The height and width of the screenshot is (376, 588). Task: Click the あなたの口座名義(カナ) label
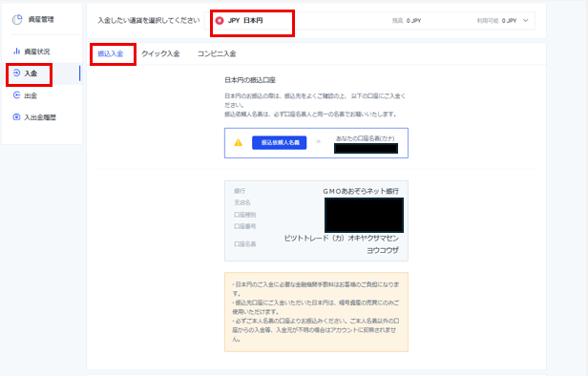366,138
